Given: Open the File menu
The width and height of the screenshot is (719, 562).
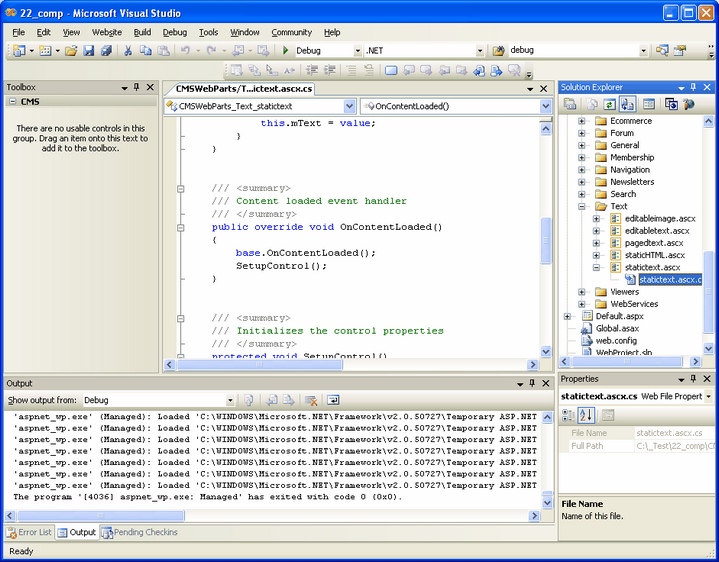Looking at the screenshot, I should coord(18,32).
